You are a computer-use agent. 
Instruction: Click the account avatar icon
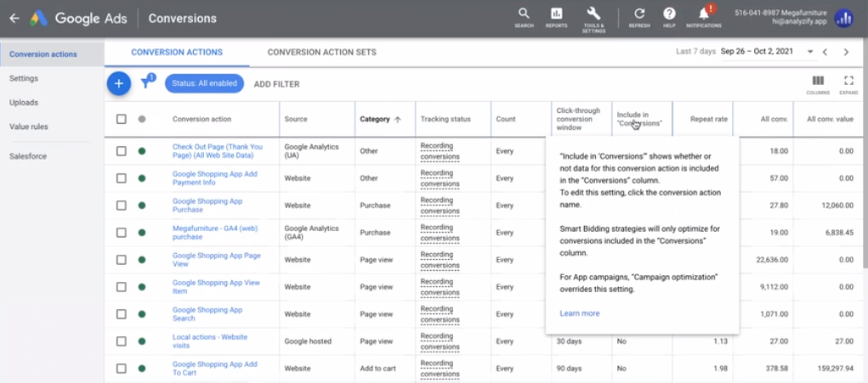tap(843, 18)
